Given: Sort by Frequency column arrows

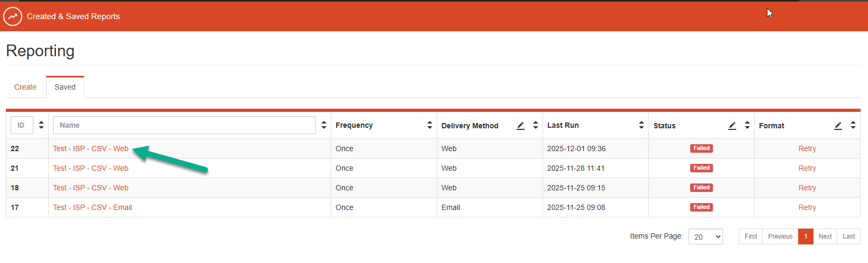Looking at the screenshot, I should tap(430, 125).
